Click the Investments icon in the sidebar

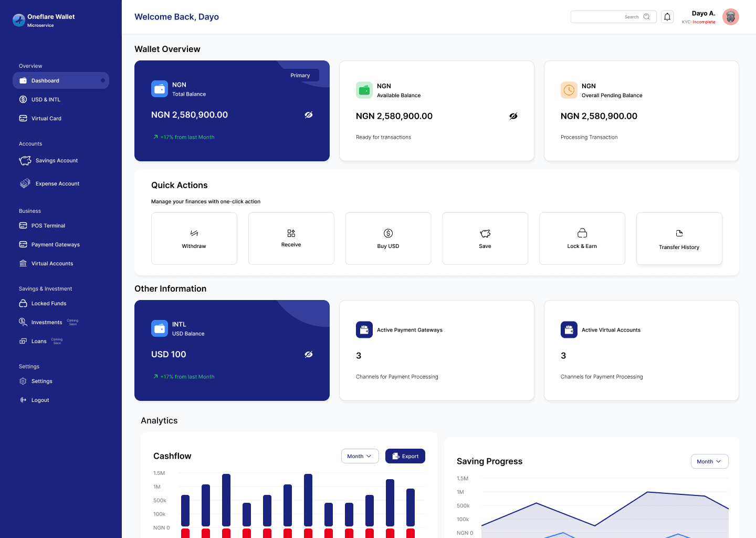[23, 322]
